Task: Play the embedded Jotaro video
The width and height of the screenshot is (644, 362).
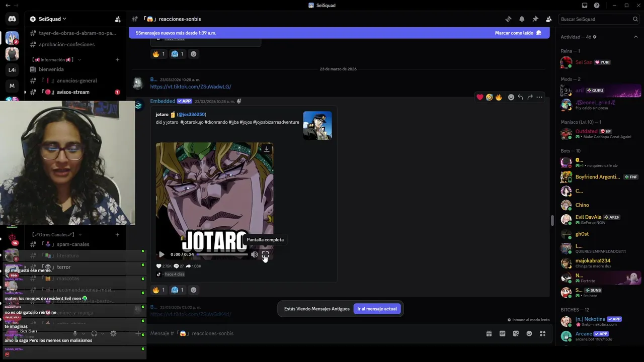Action: pyautogui.click(x=162, y=254)
